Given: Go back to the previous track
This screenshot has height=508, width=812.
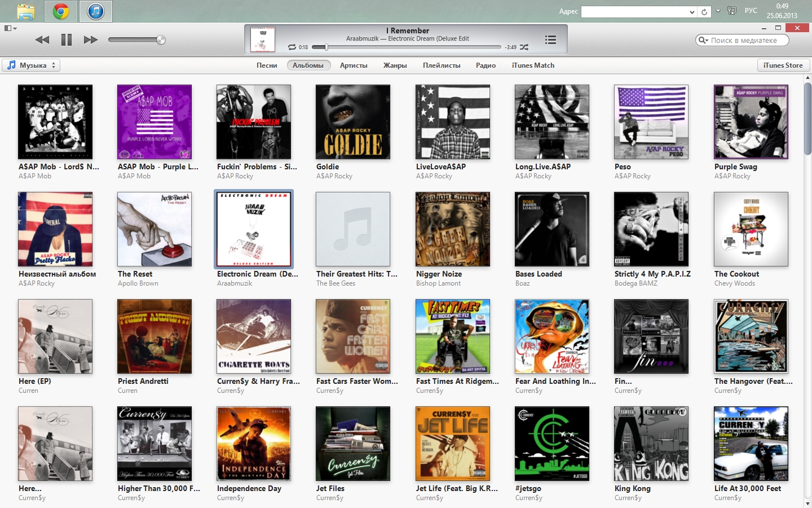Looking at the screenshot, I should tap(42, 40).
